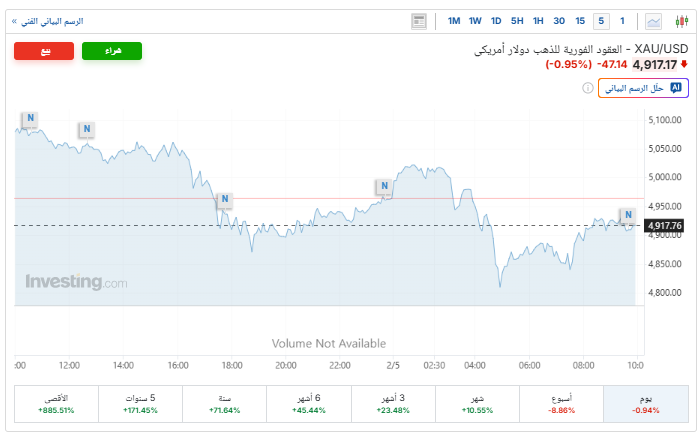
Task: Select the يوم period tab
Action: pyautogui.click(x=646, y=403)
